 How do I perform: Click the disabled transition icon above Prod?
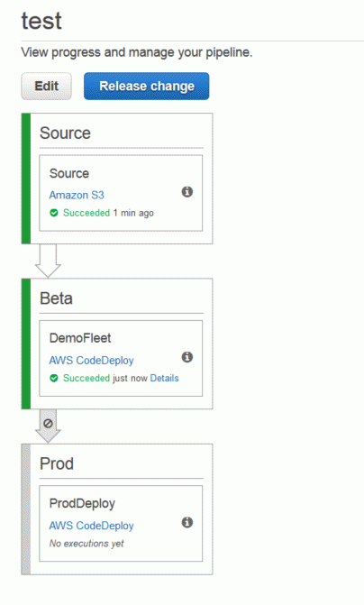click(x=48, y=423)
